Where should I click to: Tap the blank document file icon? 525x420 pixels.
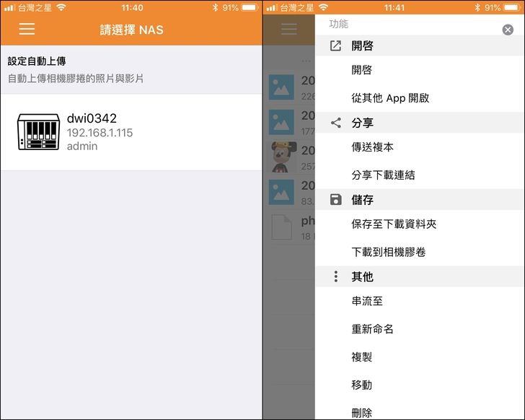tap(280, 227)
